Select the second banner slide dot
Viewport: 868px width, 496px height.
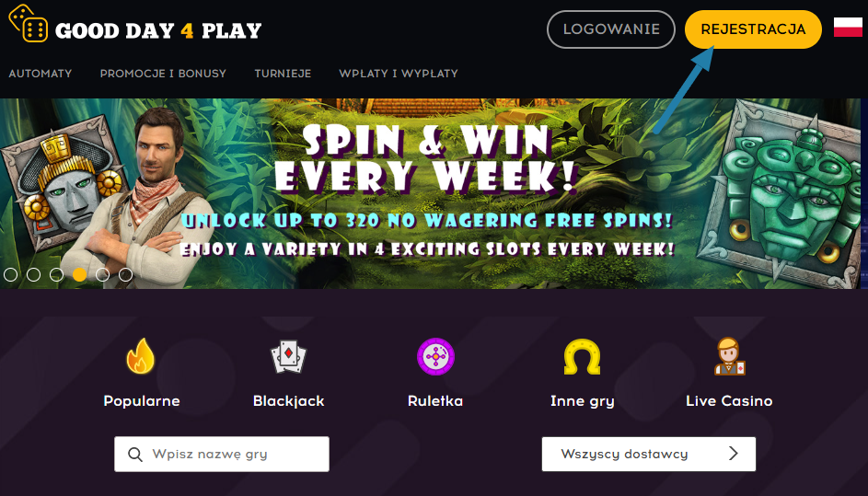coord(34,274)
